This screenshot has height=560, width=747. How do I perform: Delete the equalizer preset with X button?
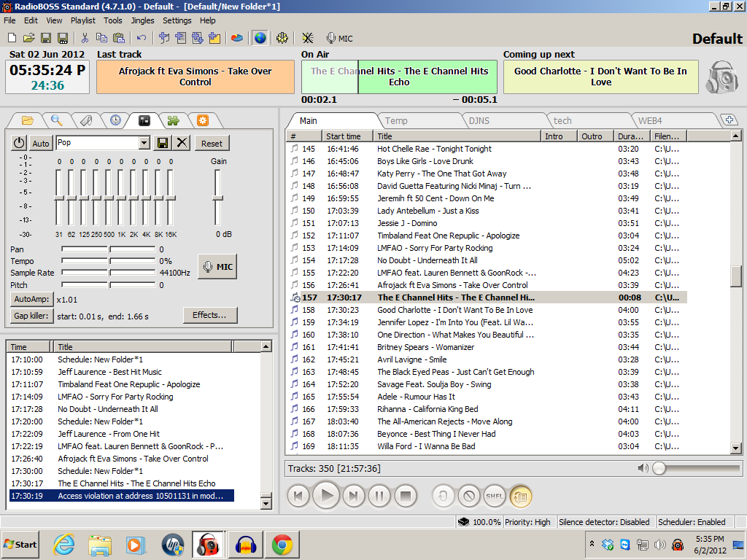182,143
